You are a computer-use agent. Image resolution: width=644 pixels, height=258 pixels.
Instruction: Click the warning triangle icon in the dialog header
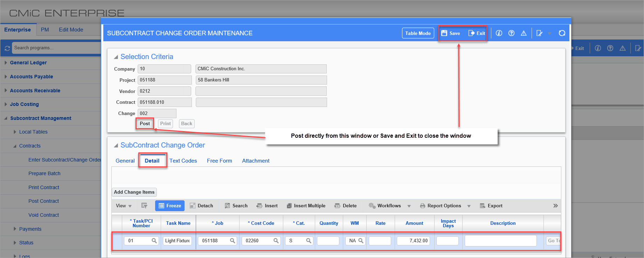524,33
